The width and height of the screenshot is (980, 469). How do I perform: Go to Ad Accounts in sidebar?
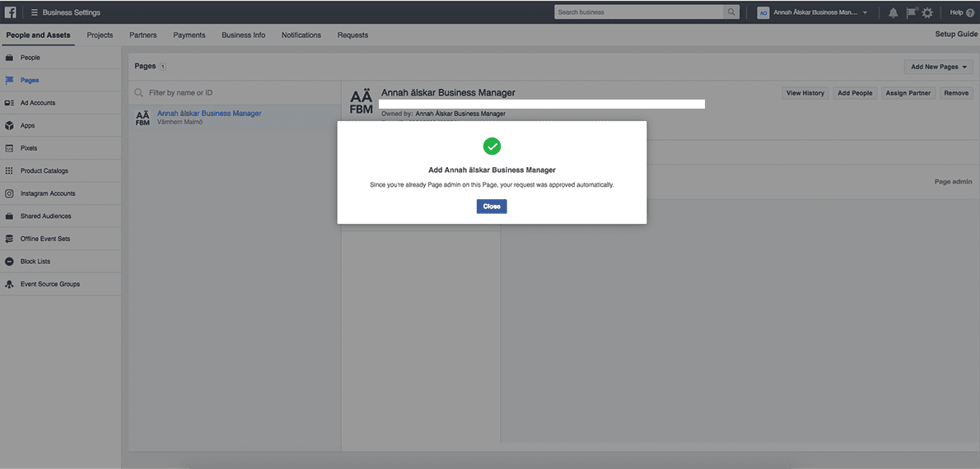[37, 103]
